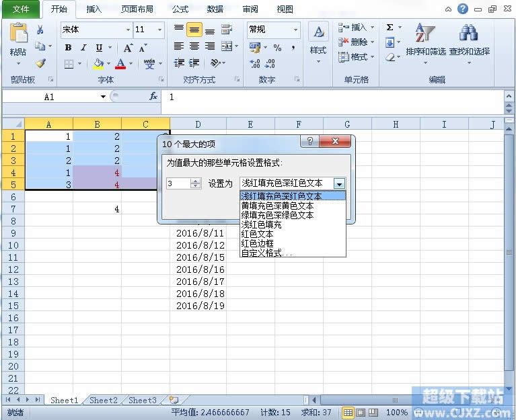This screenshot has height=420, width=516.
Task: Align text right
Action: click(x=210, y=46)
